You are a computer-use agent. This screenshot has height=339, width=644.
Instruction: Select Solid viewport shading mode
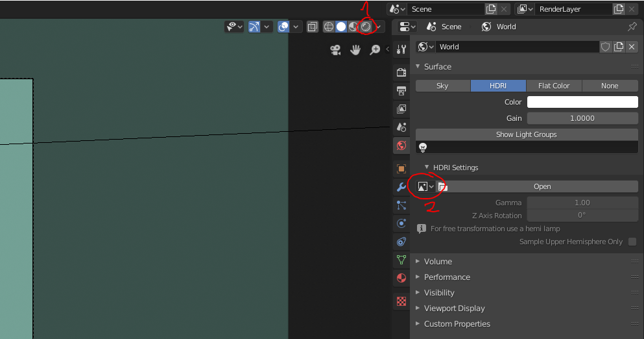341,27
